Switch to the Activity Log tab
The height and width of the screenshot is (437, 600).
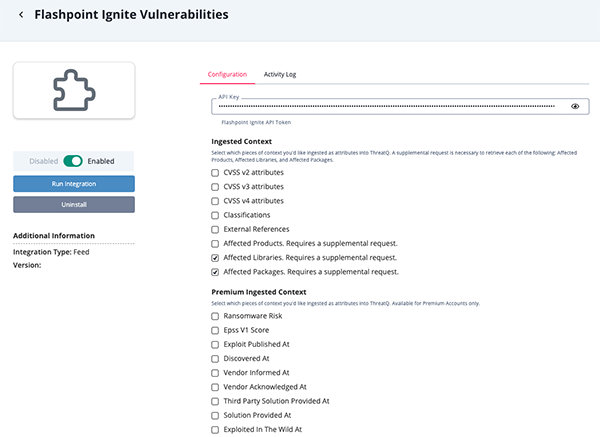click(x=280, y=74)
